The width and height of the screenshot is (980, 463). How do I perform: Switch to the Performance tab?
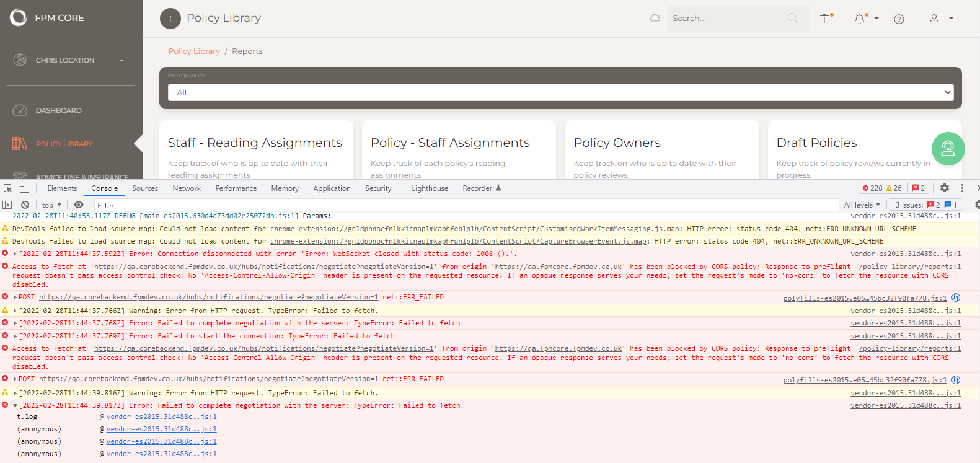pyautogui.click(x=236, y=188)
